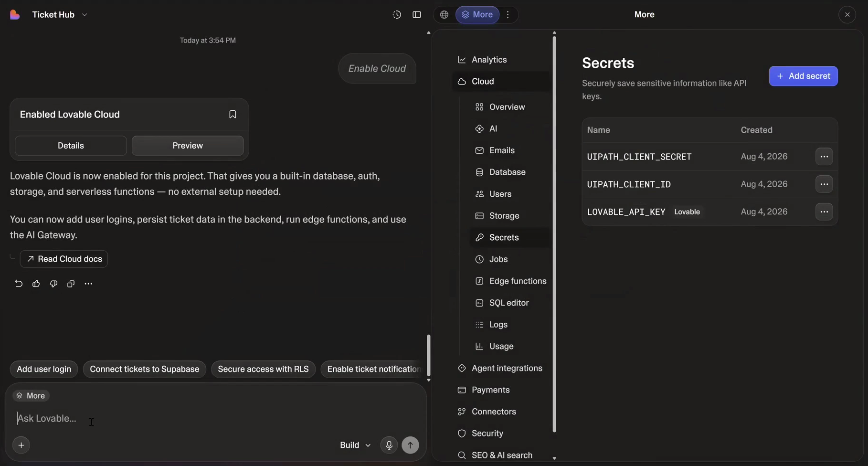
Task: Open Security in sidebar
Action: coord(501,434)
